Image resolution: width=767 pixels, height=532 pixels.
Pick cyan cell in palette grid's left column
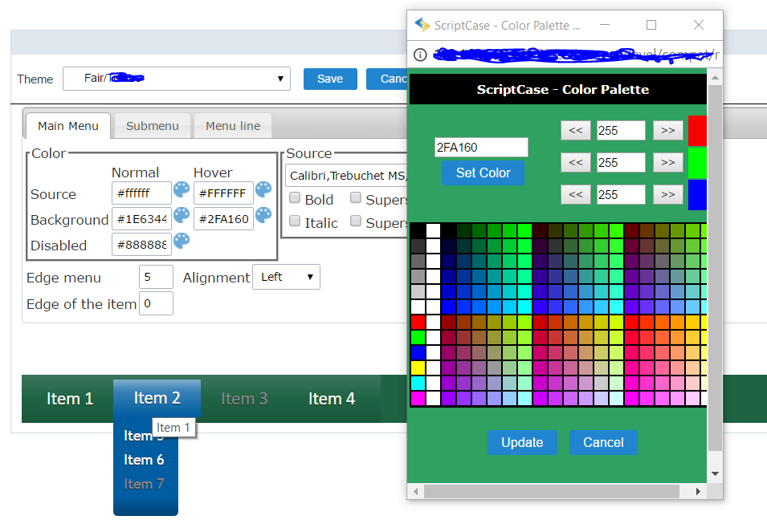[418, 383]
